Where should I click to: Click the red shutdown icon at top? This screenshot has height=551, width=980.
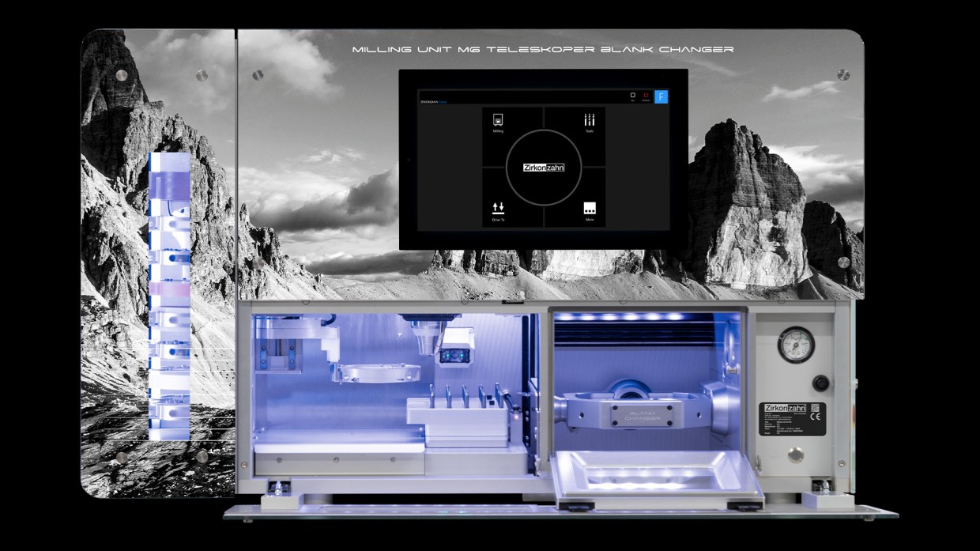coord(646,96)
